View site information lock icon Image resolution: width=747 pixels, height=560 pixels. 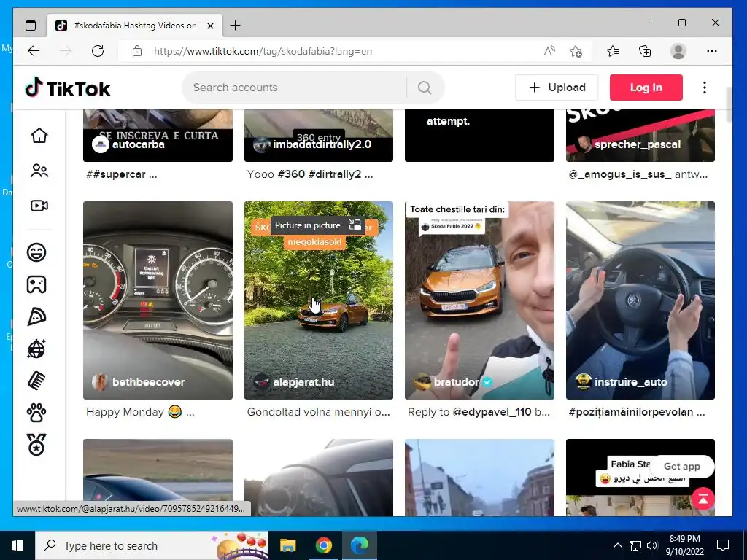[x=137, y=51]
